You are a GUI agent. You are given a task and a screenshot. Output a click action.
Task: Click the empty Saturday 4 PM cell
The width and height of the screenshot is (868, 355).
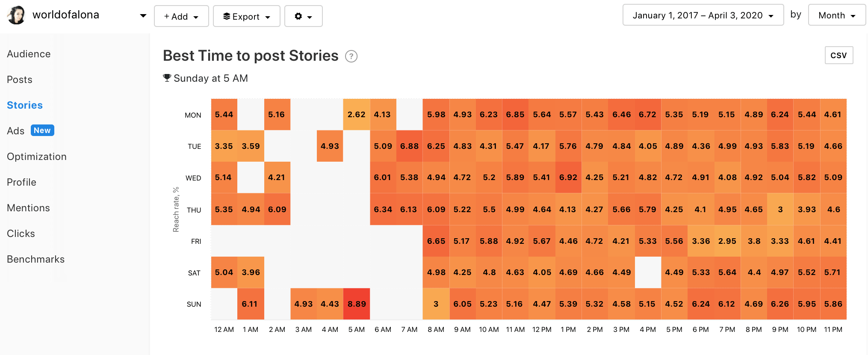647,272
